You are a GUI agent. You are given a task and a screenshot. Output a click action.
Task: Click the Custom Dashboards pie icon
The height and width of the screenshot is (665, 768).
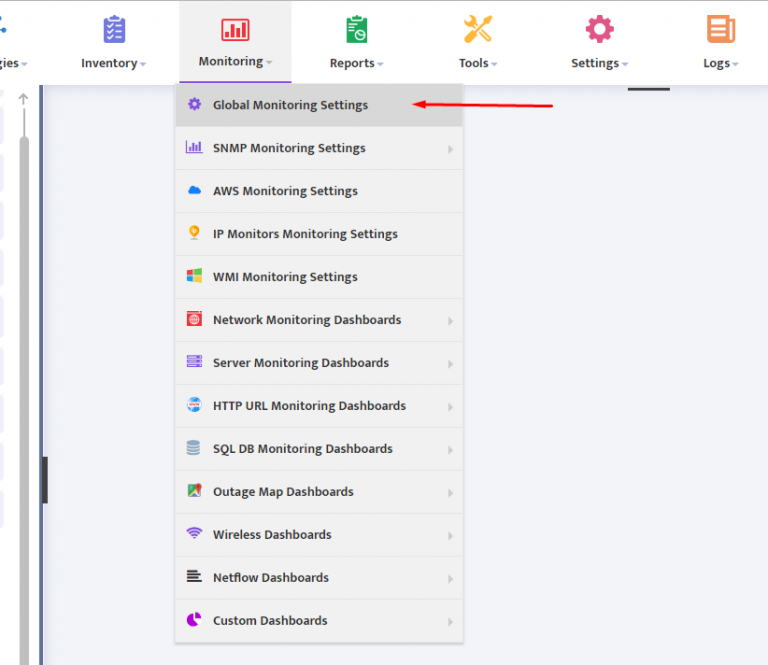tap(194, 620)
